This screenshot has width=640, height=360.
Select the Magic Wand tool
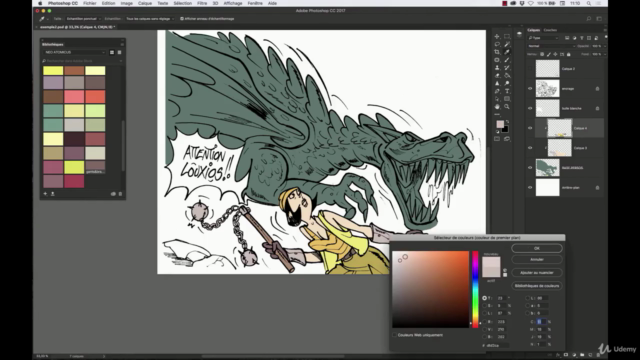click(507, 44)
